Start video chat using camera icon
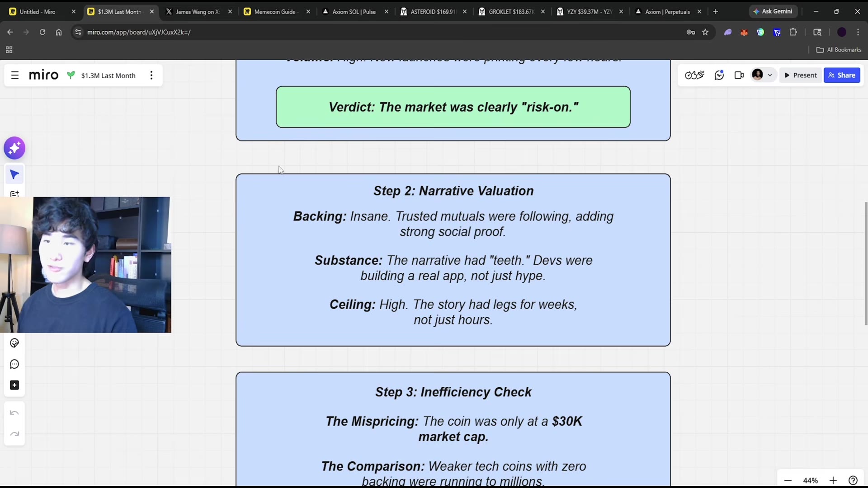 (739, 75)
